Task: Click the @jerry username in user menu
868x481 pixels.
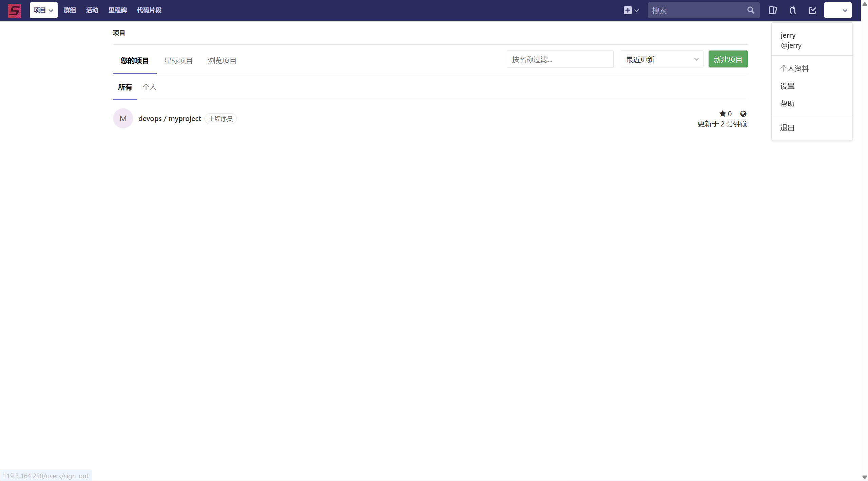Action: pyautogui.click(x=791, y=45)
